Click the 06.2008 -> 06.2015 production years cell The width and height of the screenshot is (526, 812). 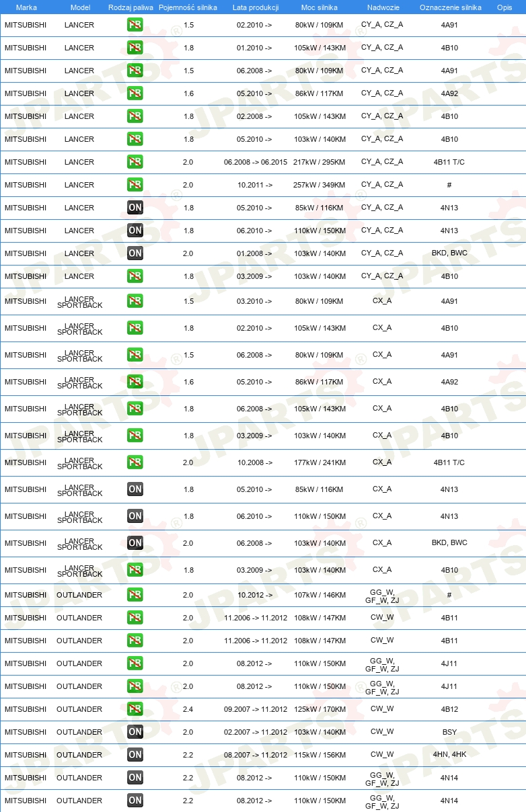(256, 162)
